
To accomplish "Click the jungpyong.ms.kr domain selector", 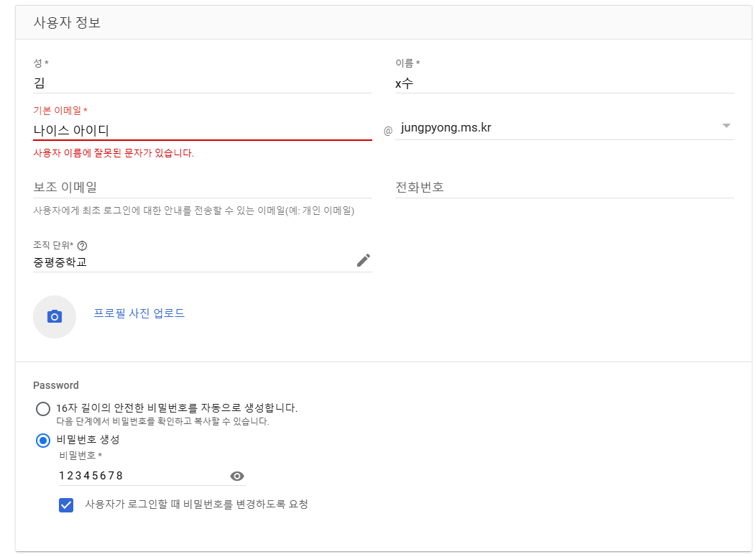I will [565, 128].
